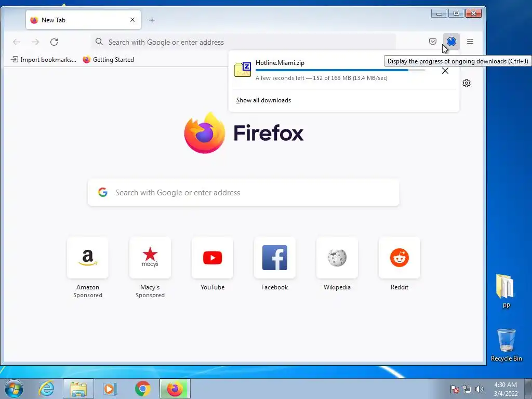Open Getting Started bookmark
The width and height of the screenshot is (532, 399).
click(x=109, y=60)
